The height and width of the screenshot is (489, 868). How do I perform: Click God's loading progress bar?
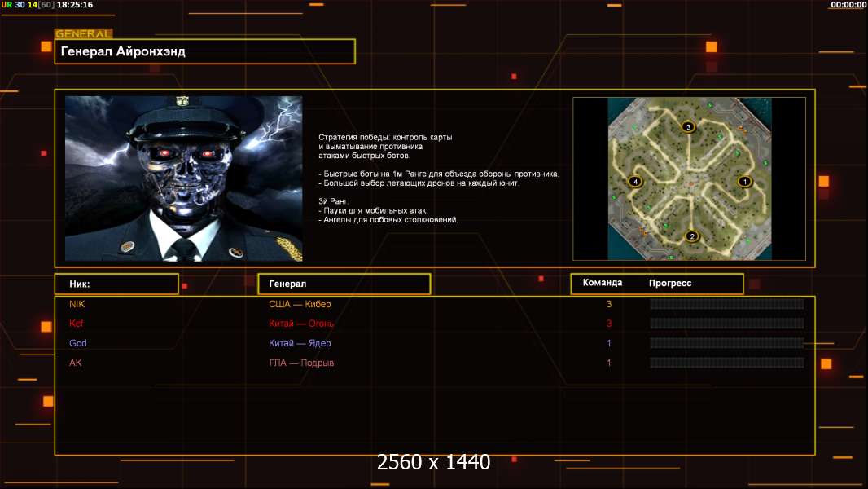(727, 343)
